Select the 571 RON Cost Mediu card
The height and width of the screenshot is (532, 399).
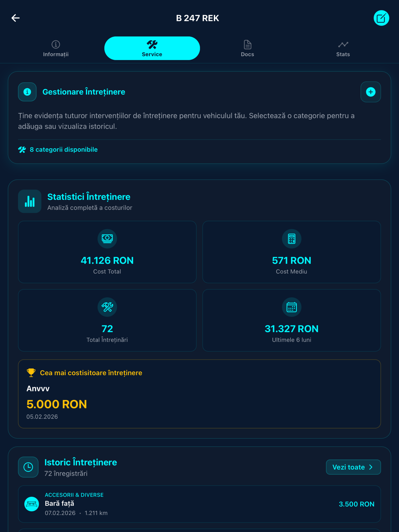click(291, 252)
